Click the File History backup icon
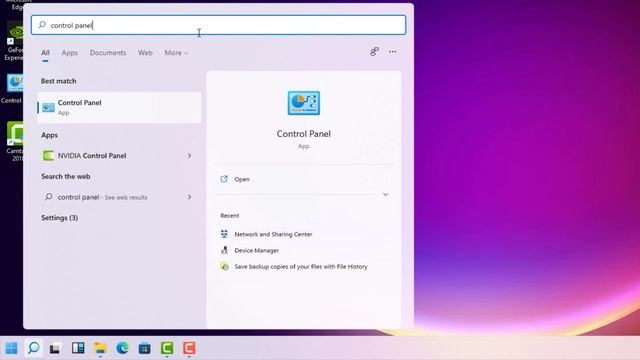The width and height of the screenshot is (640, 360). pos(224,267)
